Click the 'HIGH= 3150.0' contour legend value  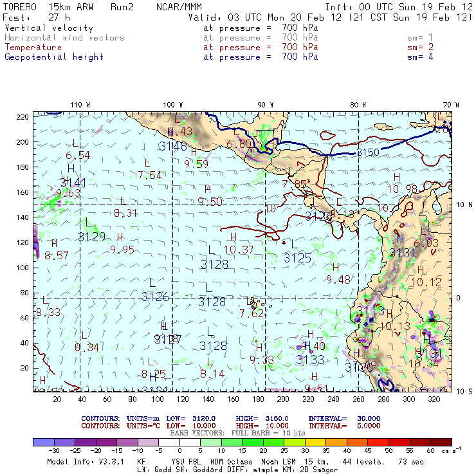click(262, 419)
